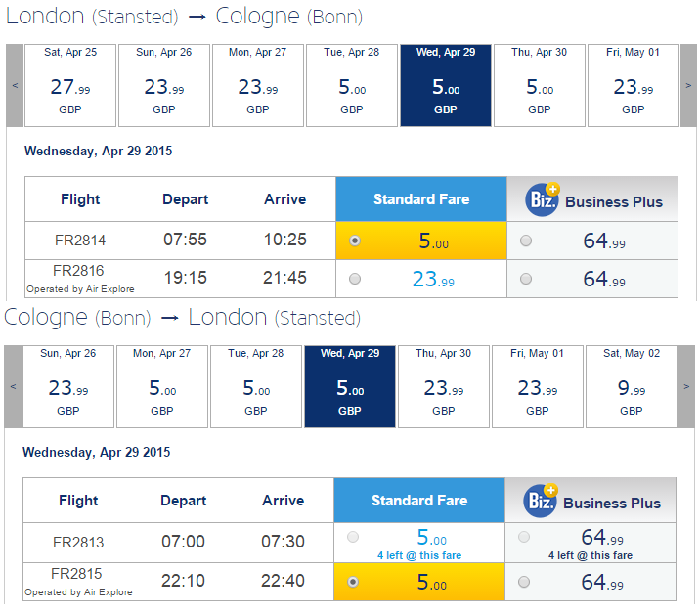Click the outbound next-dates right arrow
Screen dimensions: 700x613
(688, 85)
